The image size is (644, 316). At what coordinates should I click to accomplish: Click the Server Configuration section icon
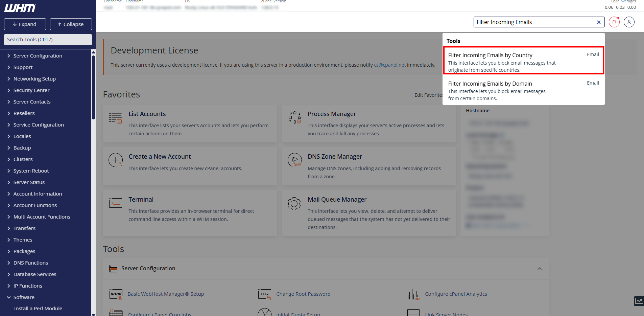pyautogui.click(x=113, y=269)
